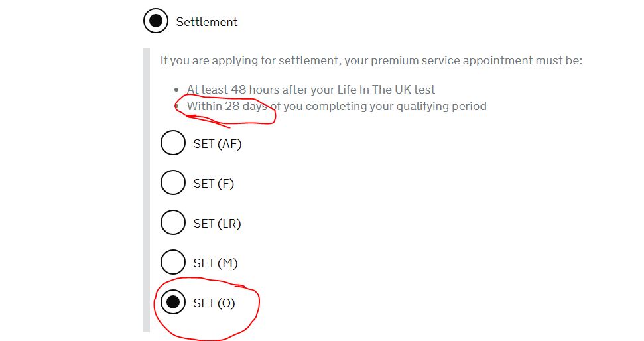Screen dimensions: 644x341
Task: Choose the SET (AF) radio button
Action: click(173, 143)
